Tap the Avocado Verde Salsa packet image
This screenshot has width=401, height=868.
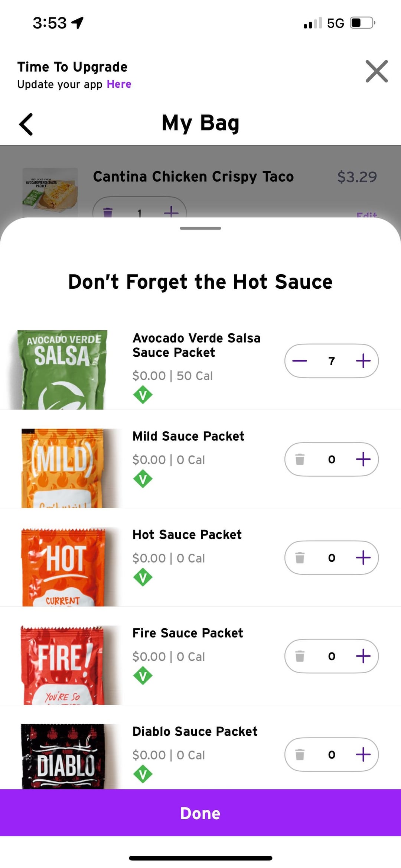(62, 370)
